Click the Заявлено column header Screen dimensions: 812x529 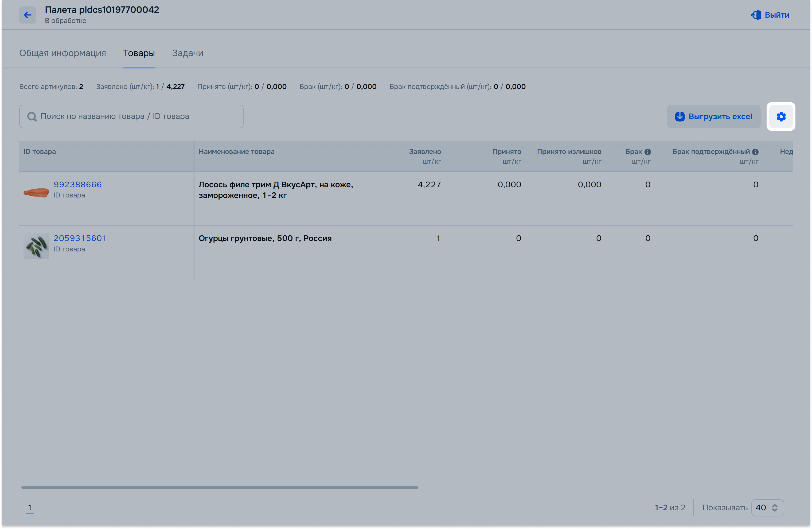pos(425,152)
